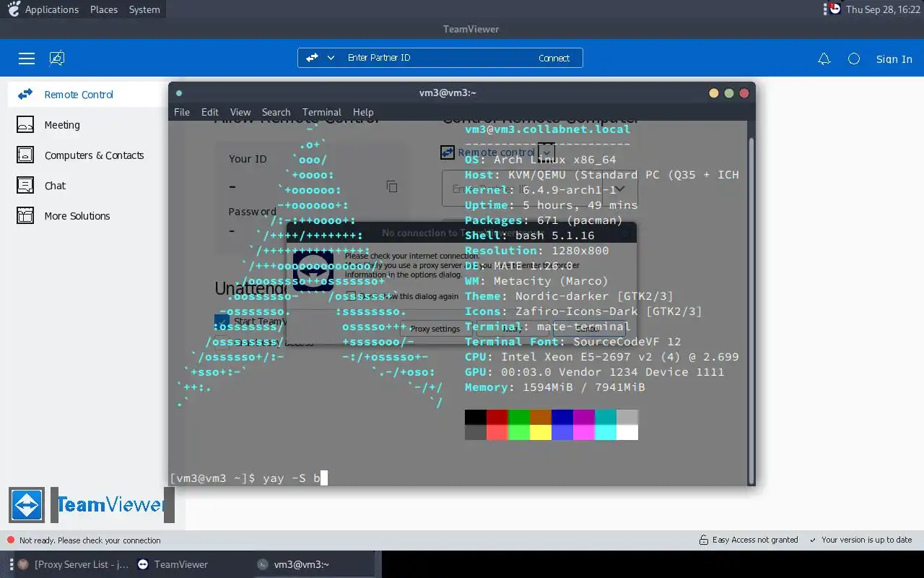Viewport: 924px width, 578px height.
Task: Click the Connect button in header
Action: 554,59
